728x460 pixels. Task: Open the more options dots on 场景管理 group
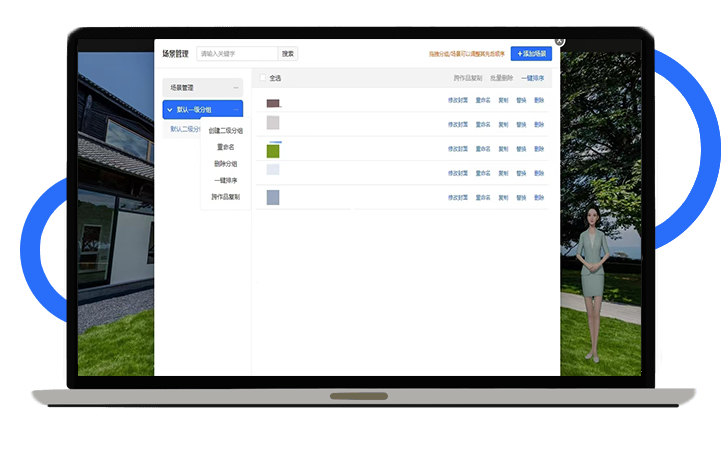pos(236,88)
